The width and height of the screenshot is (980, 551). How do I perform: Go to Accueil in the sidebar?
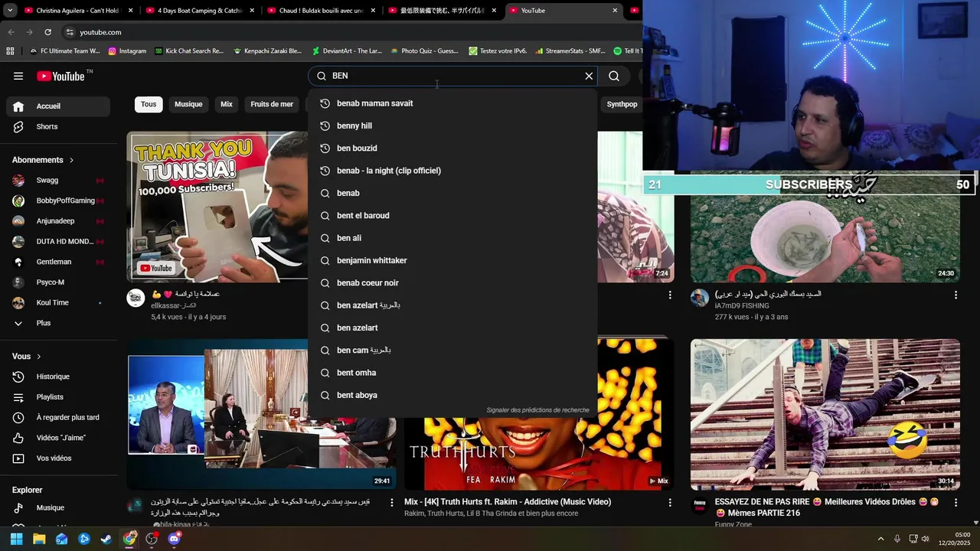[x=58, y=106]
